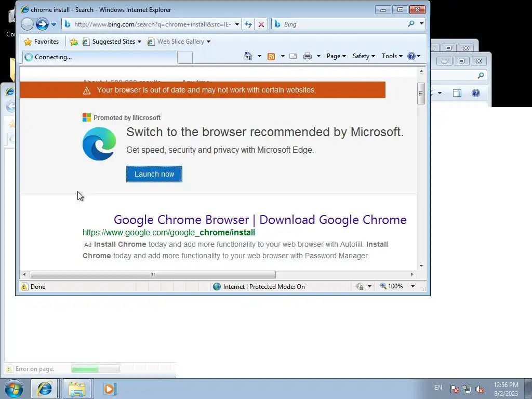
Task: Click the 100% zoom level button
Action: [392, 286]
